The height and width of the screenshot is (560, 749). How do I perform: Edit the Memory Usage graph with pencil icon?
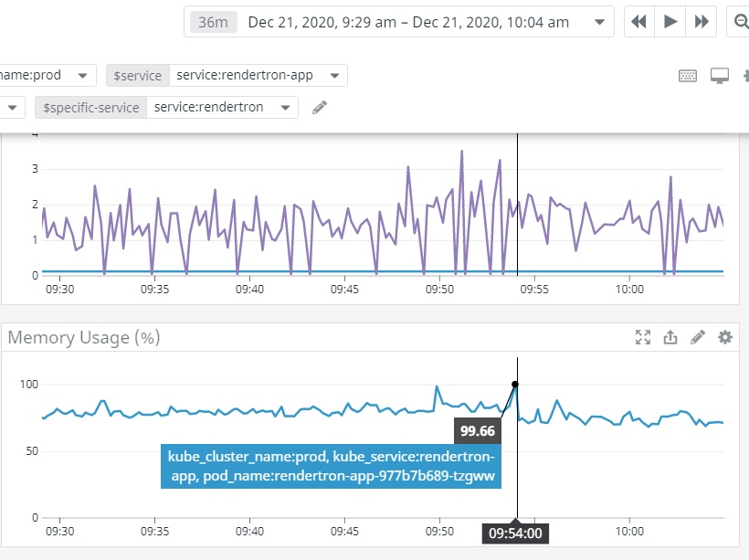point(698,337)
